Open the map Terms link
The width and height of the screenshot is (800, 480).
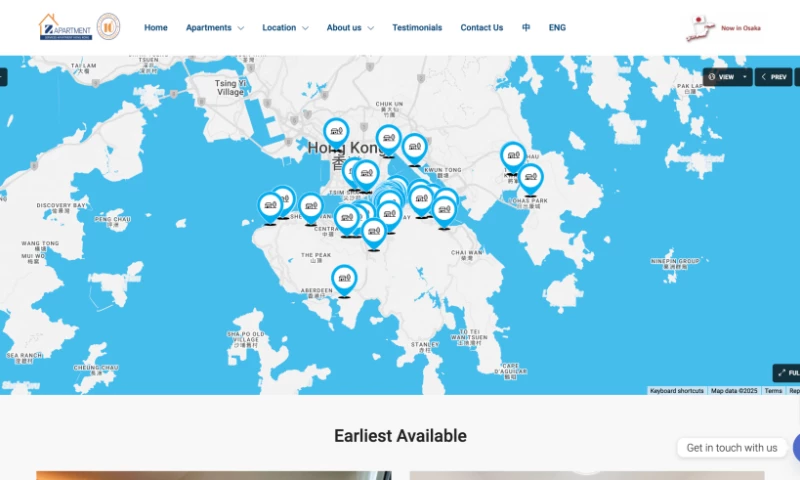[773, 391]
